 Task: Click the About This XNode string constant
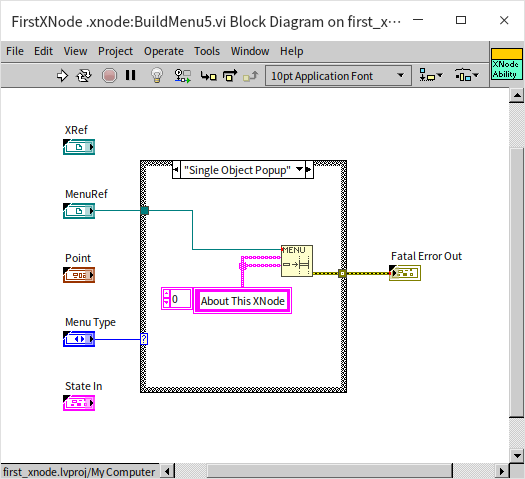[242, 301]
